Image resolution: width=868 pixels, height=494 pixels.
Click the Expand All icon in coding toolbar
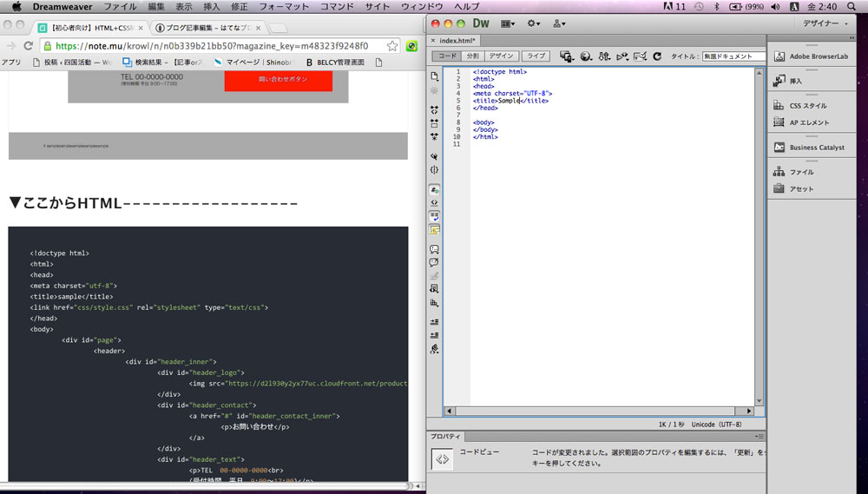(435, 136)
